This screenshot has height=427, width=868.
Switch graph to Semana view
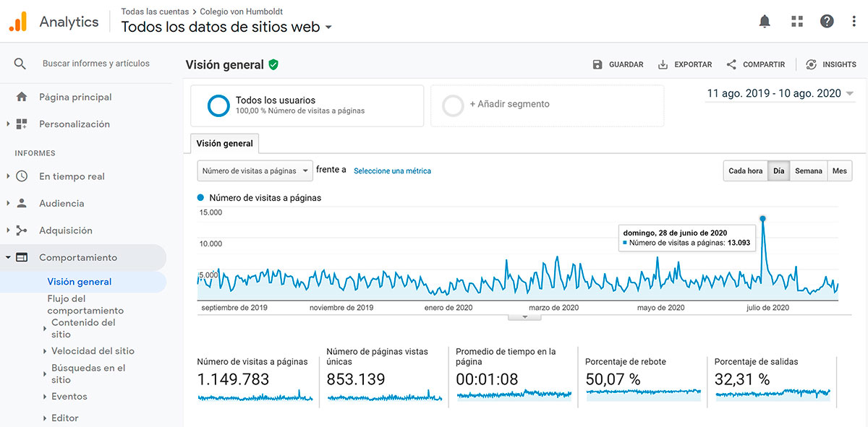coord(809,171)
